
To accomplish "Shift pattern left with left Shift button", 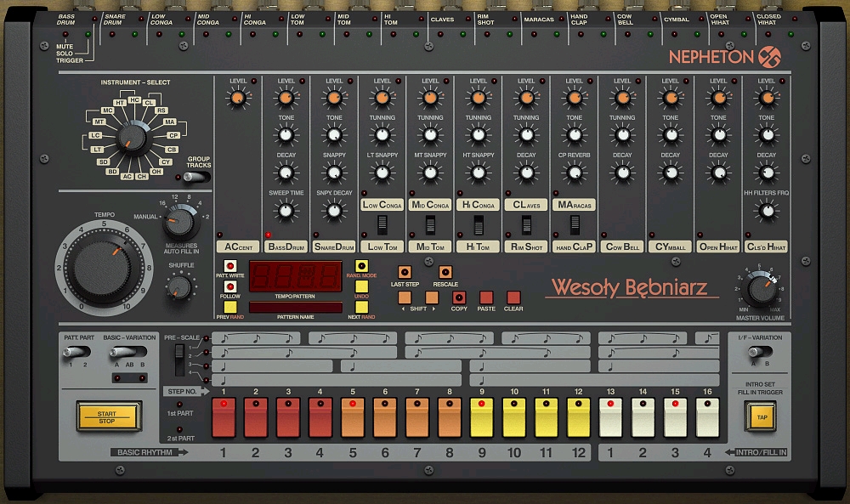I will point(405,297).
